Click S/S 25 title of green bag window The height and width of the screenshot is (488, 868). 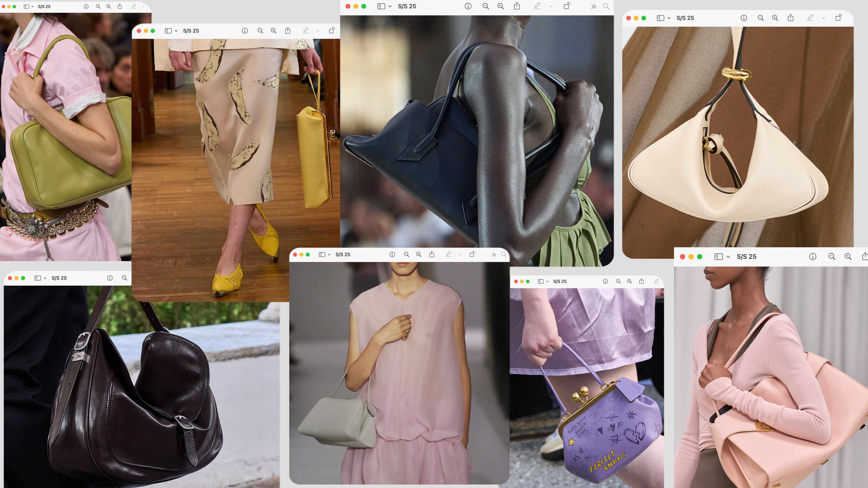(44, 7)
